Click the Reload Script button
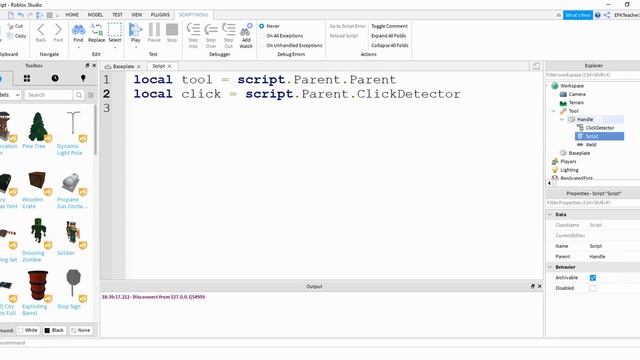 [x=344, y=36]
